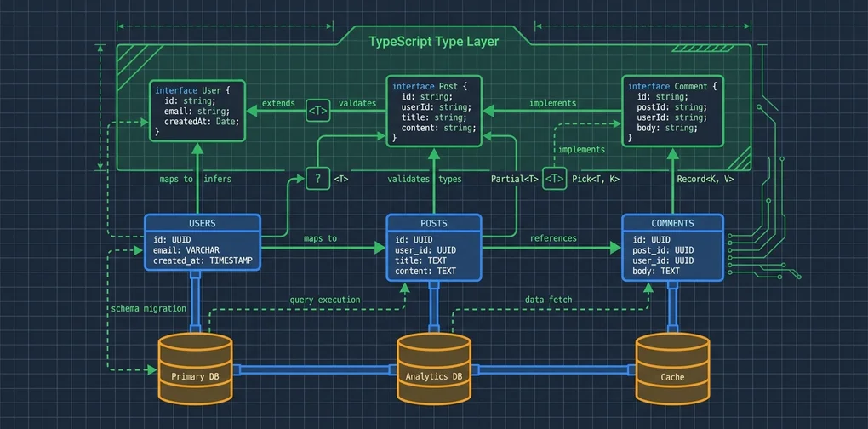
Task: Click the types label beside validates
Action: [x=450, y=179]
